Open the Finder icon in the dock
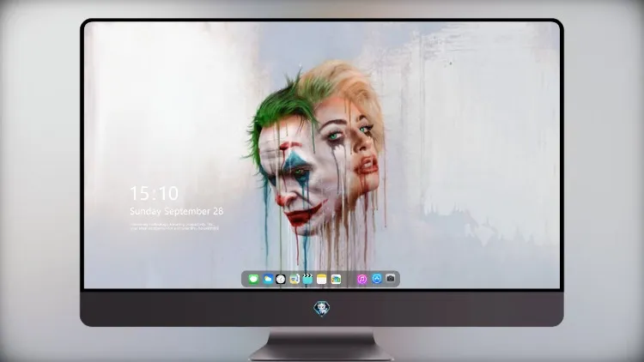This screenshot has width=644, height=362. pyautogui.click(x=295, y=279)
